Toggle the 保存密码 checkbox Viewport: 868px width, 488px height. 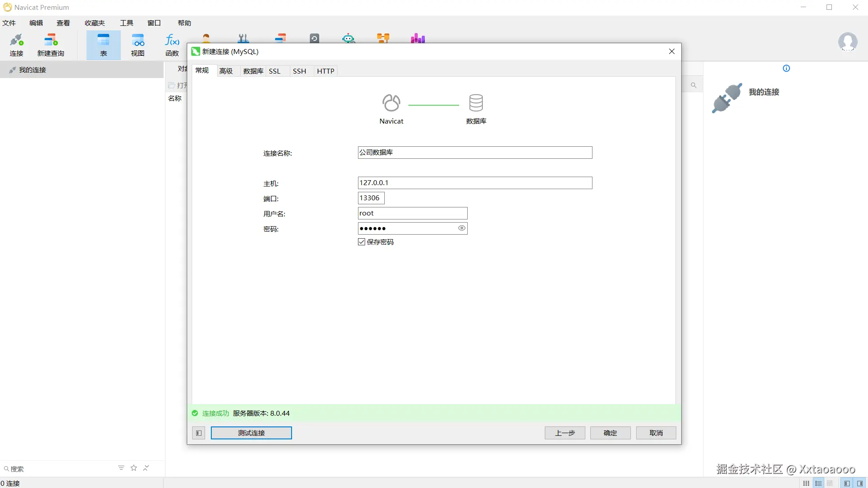click(362, 242)
